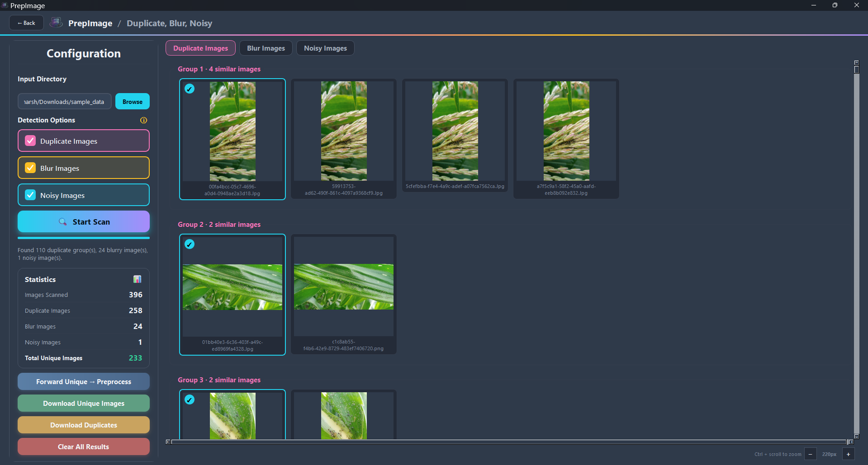Viewport: 868px width, 465px height.
Task: Click the Detection Options info icon
Action: tap(143, 120)
